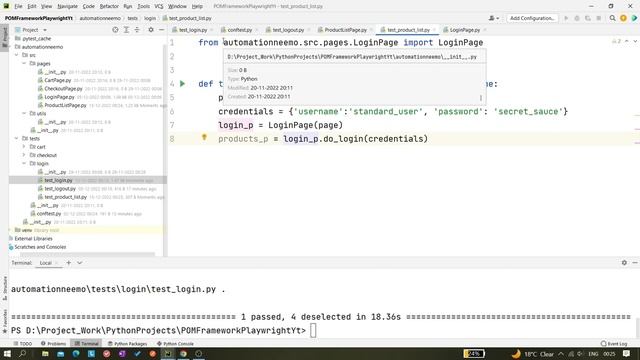
Task: Open the TODO tool window
Action: coord(23,344)
